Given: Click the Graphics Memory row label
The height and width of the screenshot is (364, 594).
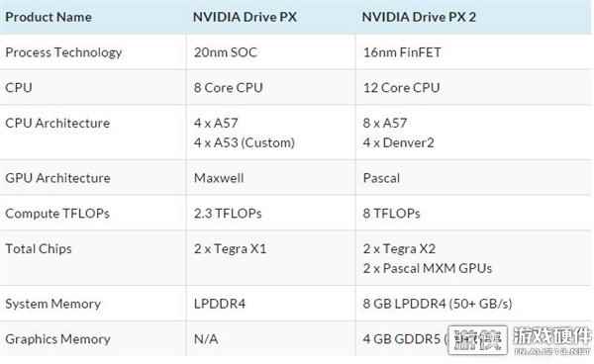Looking at the screenshot, I should 57,339.
